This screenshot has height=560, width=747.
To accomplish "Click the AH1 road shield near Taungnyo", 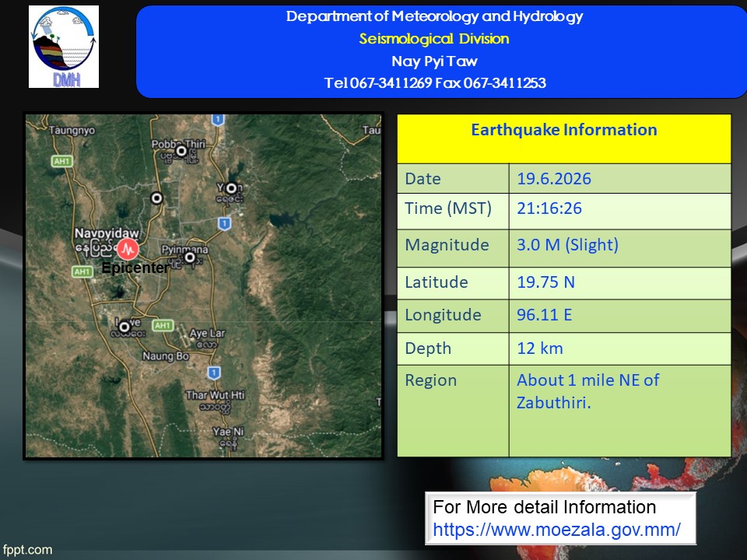I will [x=62, y=162].
